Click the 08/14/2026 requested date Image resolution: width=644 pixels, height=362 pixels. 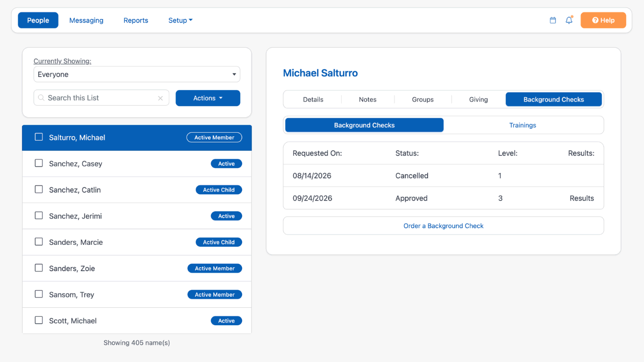point(312,175)
